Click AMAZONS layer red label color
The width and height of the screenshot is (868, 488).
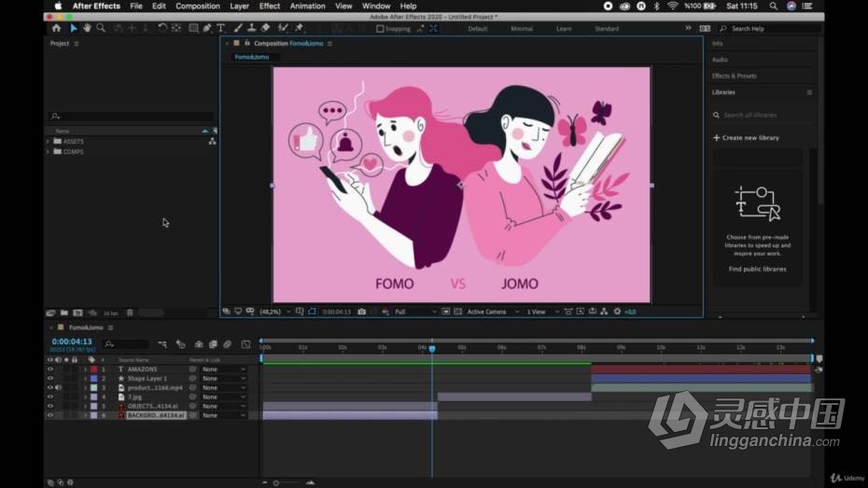(94, 369)
